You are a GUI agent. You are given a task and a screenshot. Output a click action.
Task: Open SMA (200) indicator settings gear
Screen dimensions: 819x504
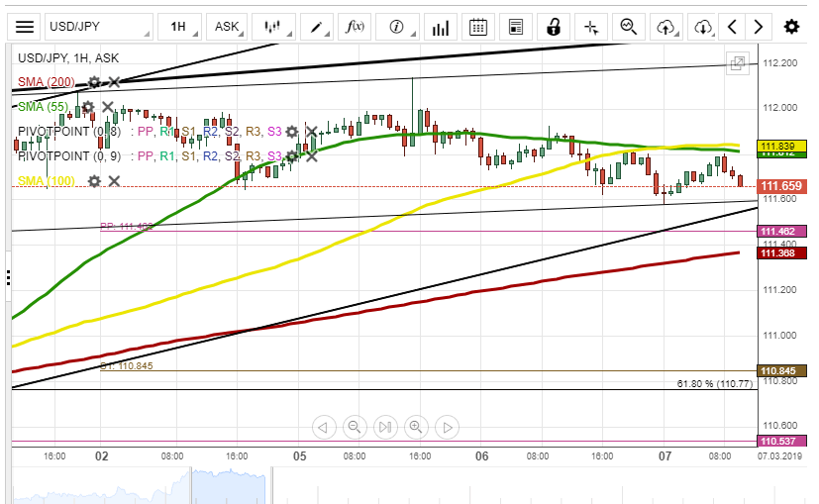[94, 82]
